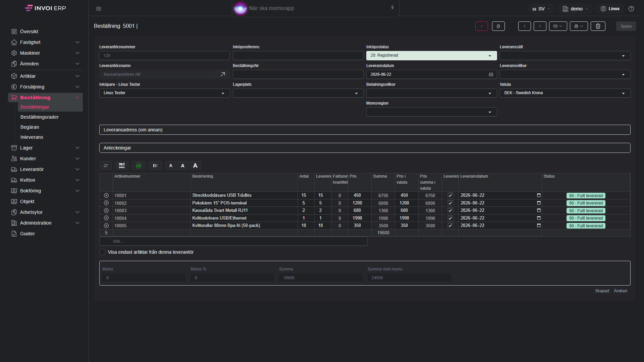
Task: Set the largest grid font size
Action: pos(195,166)
